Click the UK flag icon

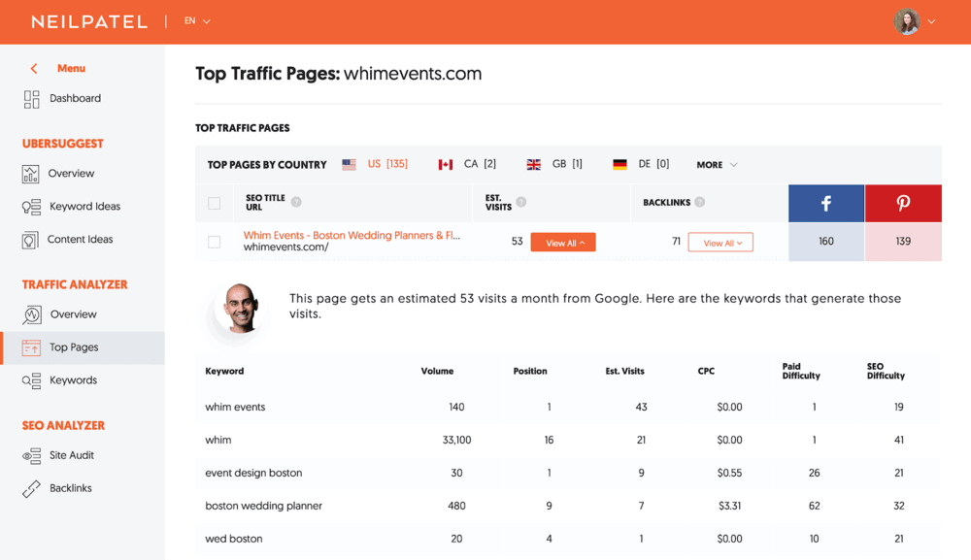(534, 165)
